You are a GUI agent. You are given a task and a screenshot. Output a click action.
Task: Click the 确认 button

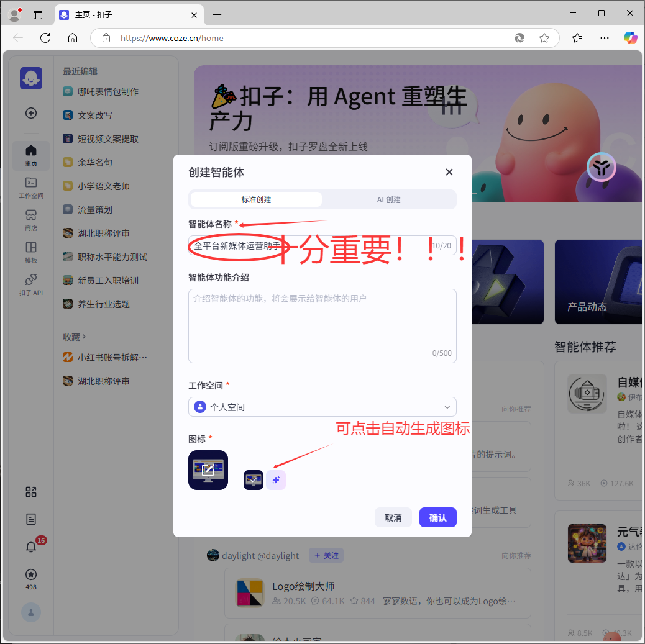click(437, 517)
